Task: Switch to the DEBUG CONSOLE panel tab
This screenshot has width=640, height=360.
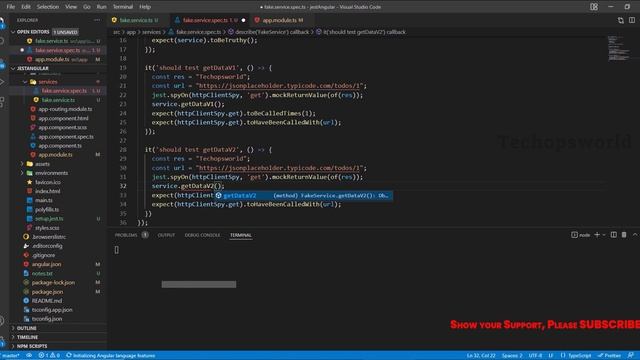Action: pyautogui.click(x=202, y=235)
